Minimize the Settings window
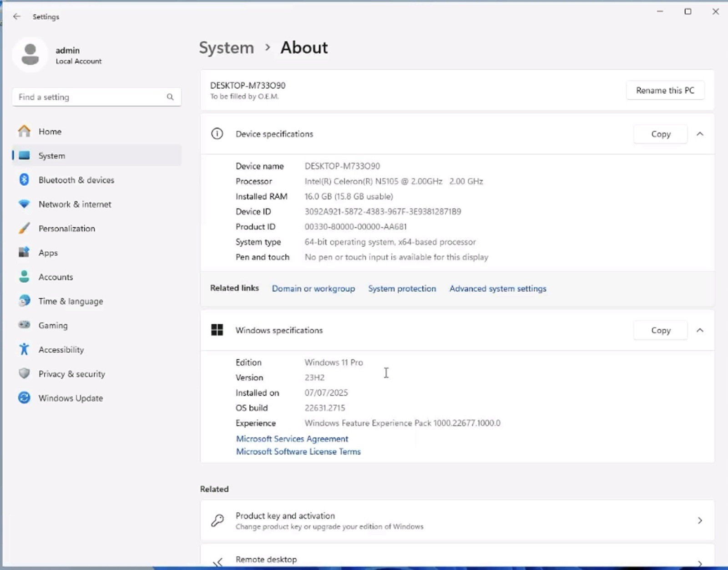Screen dimensions: 728x570 [660, 11]
